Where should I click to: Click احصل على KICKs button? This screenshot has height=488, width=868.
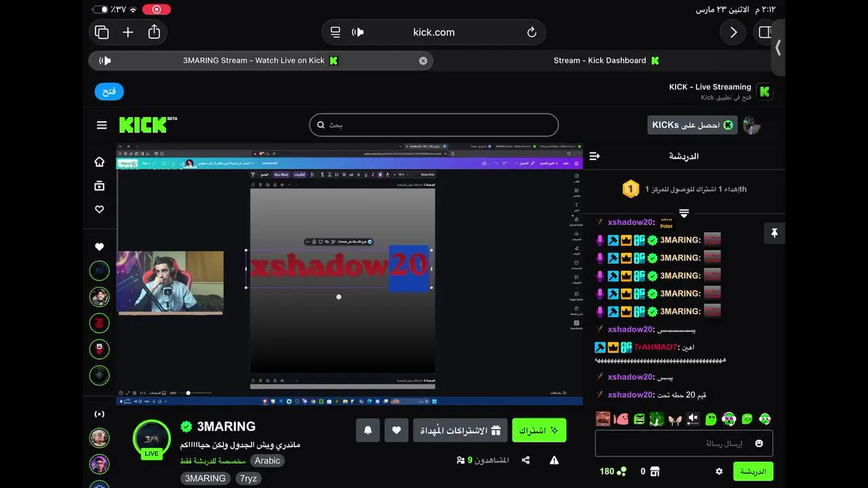[x=692, y=125]
